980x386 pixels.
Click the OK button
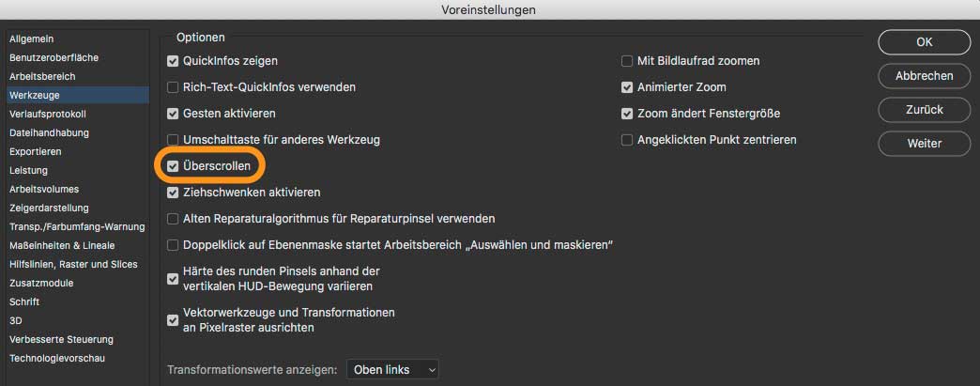(x=924, y=42)
